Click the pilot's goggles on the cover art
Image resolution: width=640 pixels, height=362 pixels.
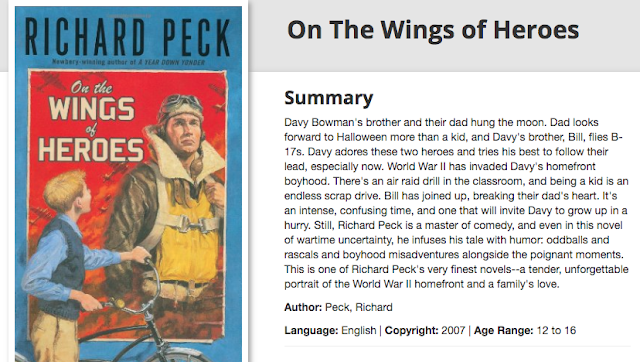(182, 100)
